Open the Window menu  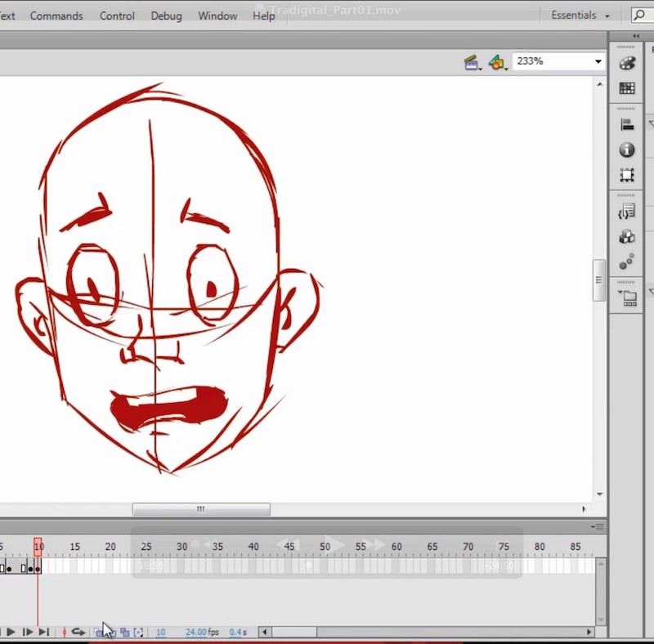217,16
